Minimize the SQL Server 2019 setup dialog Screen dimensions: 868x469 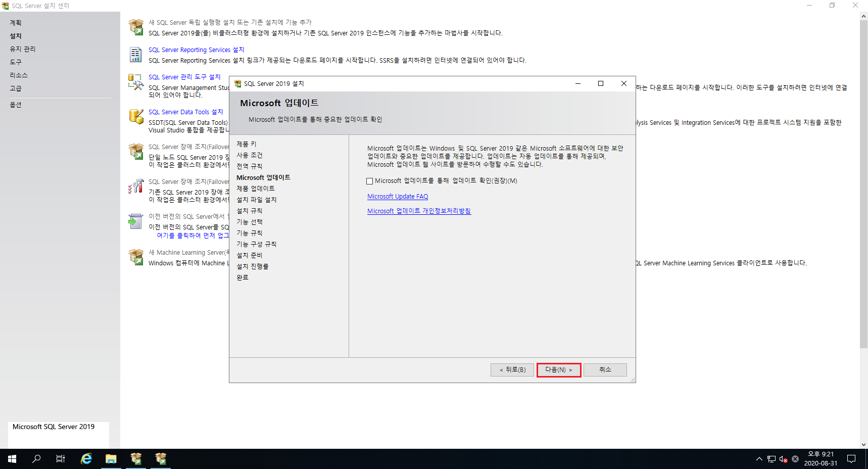tap(578, 83)
